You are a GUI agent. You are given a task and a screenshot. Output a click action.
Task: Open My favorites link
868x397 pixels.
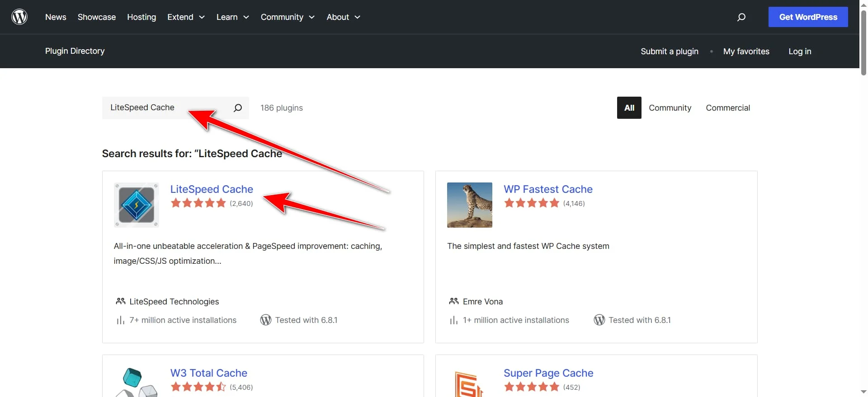click(x=746, y=51)
